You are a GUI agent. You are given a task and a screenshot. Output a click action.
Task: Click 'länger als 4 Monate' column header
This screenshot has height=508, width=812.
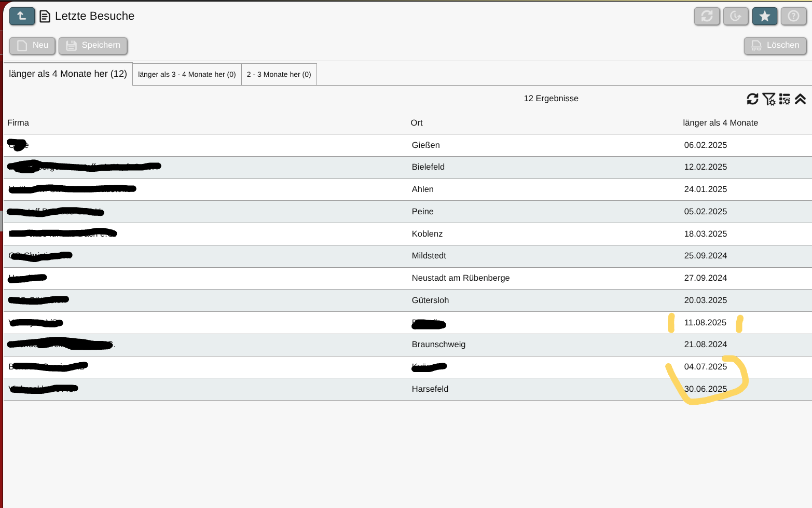click(720, 123)
